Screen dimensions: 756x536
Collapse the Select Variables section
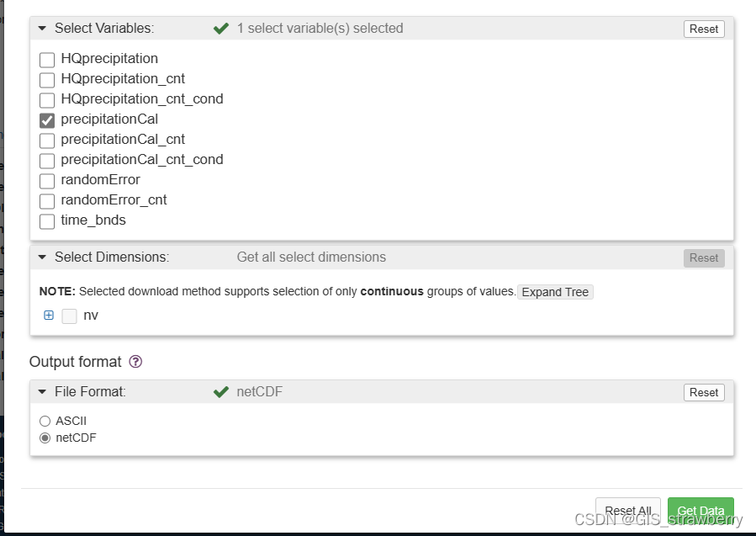[x=43, y=29]
